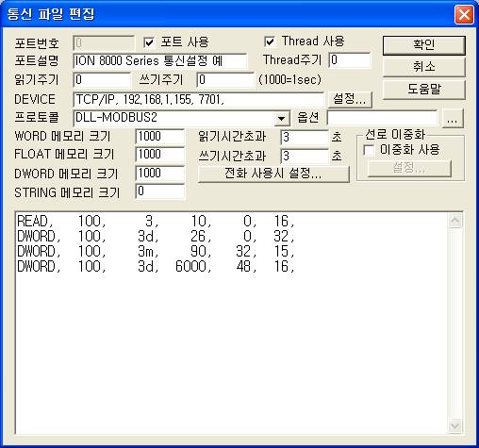
Task: Enable the 이중화 사용 checkbox
Action: click(369, 150)
